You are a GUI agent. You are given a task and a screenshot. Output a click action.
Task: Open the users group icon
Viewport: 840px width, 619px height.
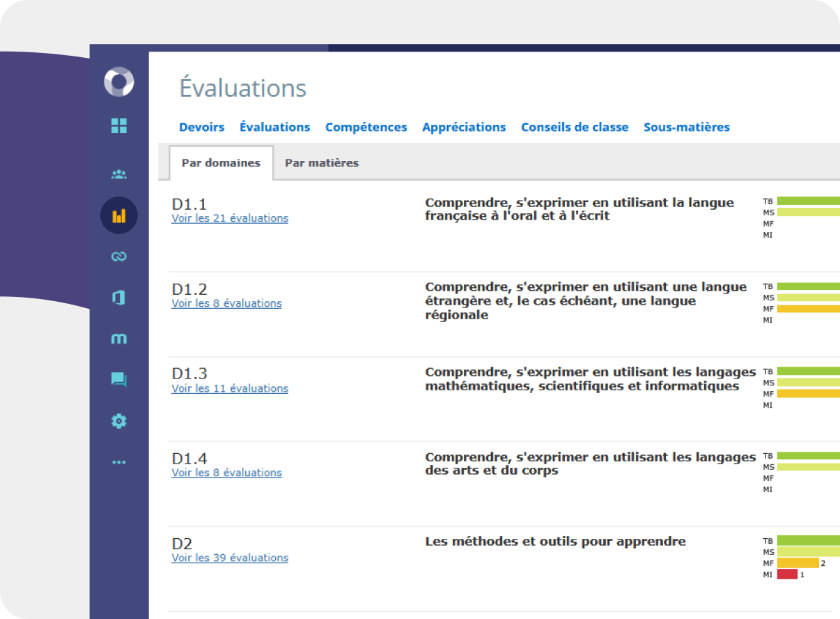(119, 174)
